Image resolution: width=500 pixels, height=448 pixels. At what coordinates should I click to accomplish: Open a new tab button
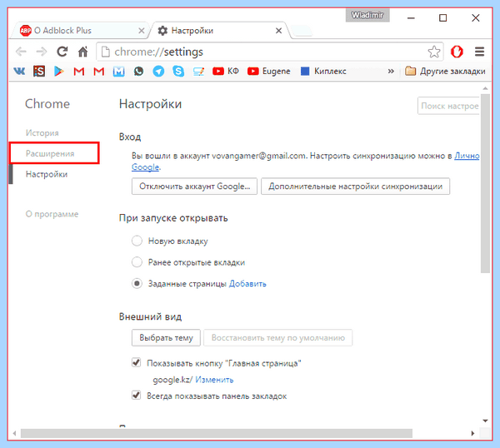tap(302, 31)
